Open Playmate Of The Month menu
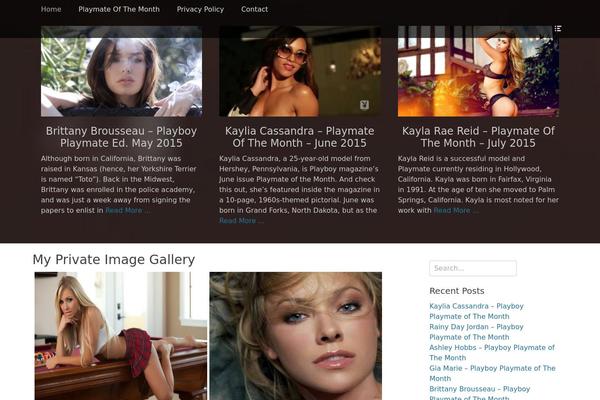Screen dimensions: 600x400 [119, 9]
